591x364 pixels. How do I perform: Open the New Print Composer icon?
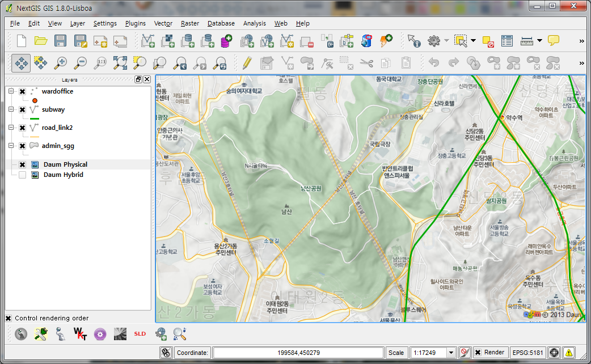100,40
